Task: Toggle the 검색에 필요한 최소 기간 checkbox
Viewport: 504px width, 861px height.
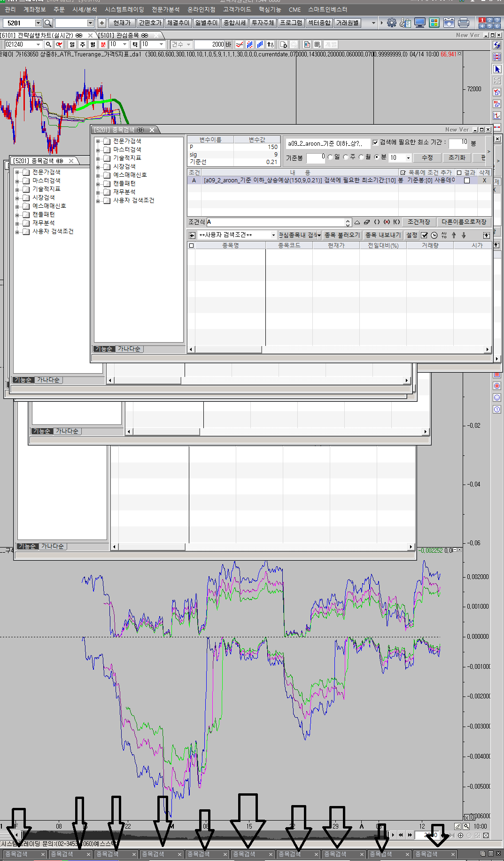Action: tap(375, 142)
